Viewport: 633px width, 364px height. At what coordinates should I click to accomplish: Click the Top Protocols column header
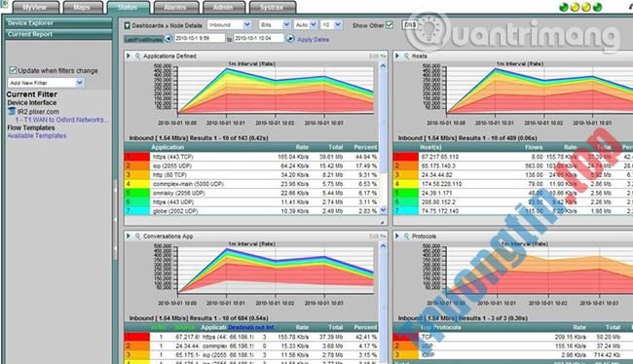(x=440, y=327)
